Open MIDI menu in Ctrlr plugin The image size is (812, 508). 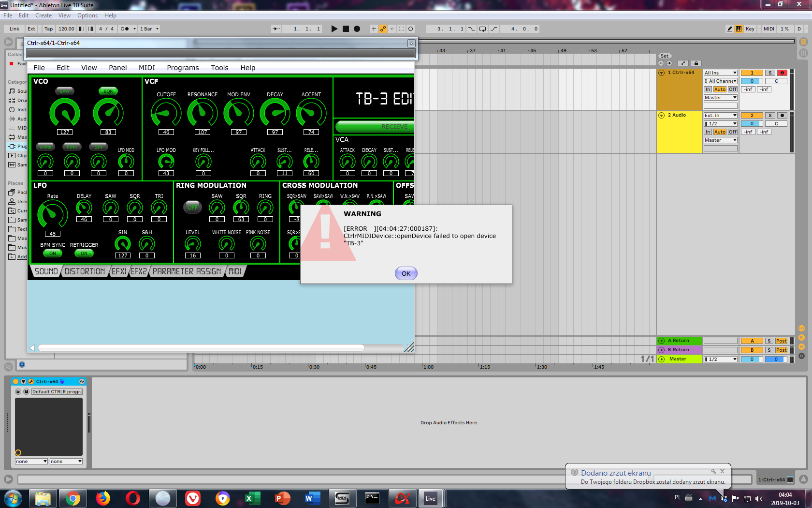pos(147,68)
